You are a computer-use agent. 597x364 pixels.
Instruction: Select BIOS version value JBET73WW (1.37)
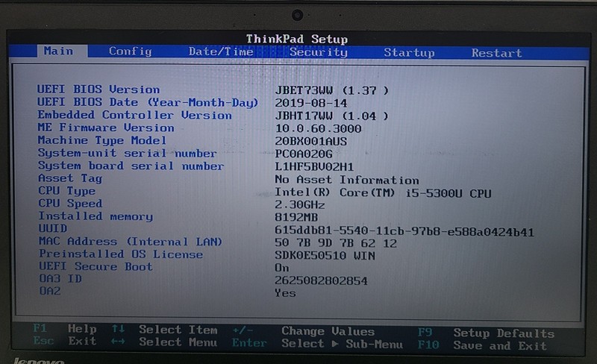[x=331, y=90]
